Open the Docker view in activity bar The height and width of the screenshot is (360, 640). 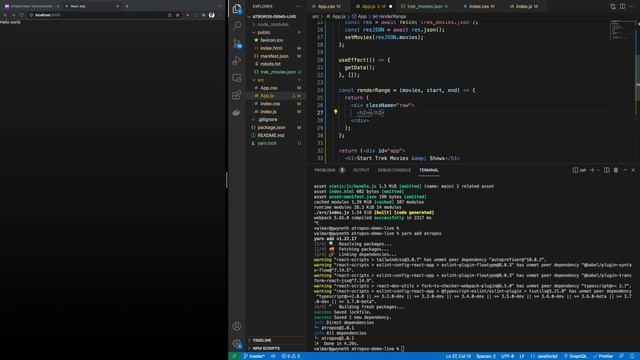coord(237,113)
